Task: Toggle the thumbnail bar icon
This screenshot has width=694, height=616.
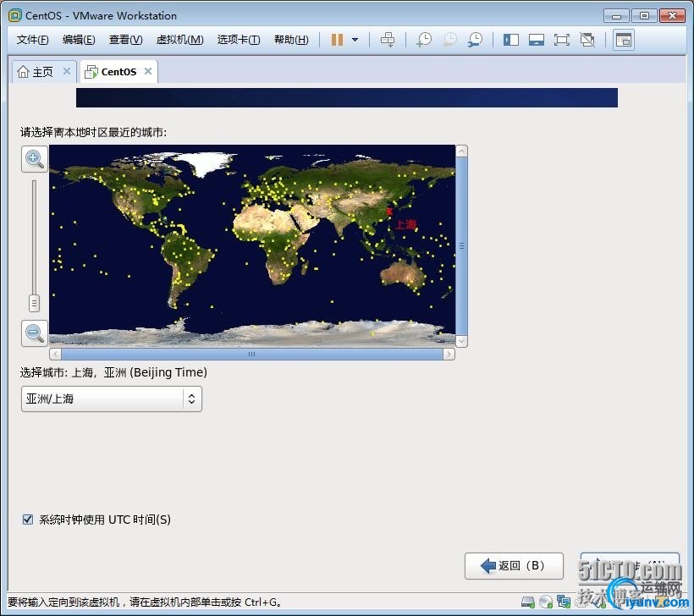Action: [537, 40]
